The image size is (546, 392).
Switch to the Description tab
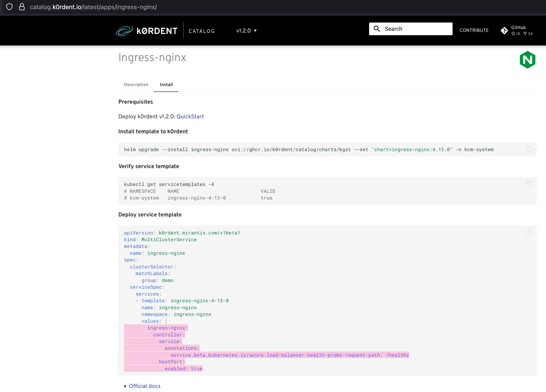tap(136, 84)
